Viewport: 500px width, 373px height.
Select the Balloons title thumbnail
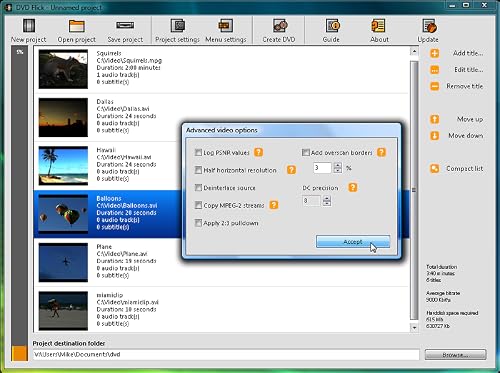click(63, 214)
